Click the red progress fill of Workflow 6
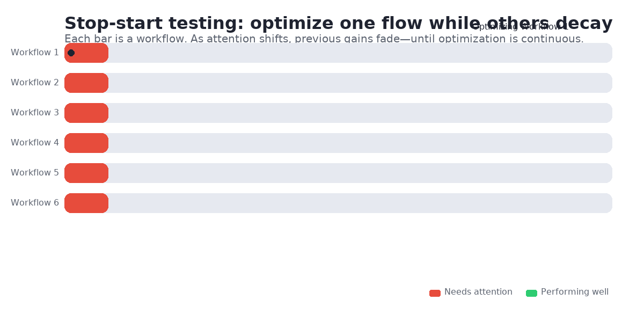The height and width of the screenshot is (322, 644). [86, 203]
